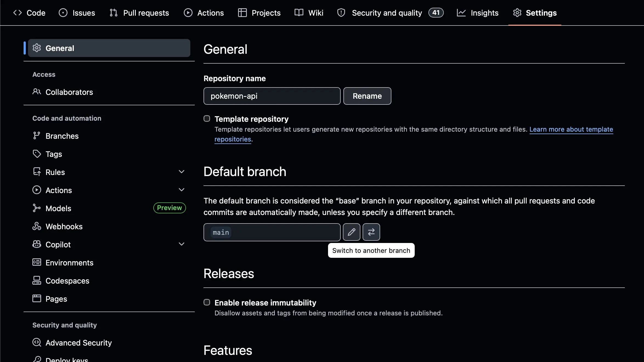The height and width of the screenshot is (362, 644).
Task: Select the Settings tab
Action: (x=535, y=13)
